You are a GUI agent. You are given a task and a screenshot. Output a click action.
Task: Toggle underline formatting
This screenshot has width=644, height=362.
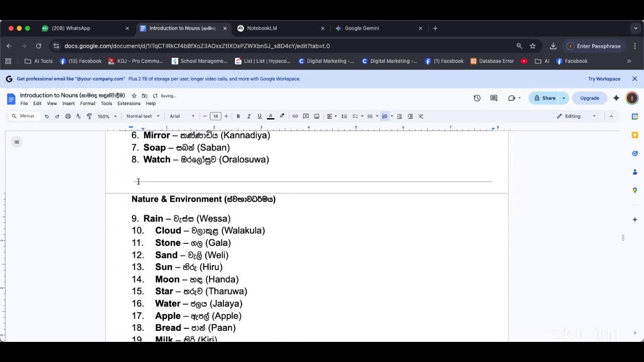[x=259, y=116]
